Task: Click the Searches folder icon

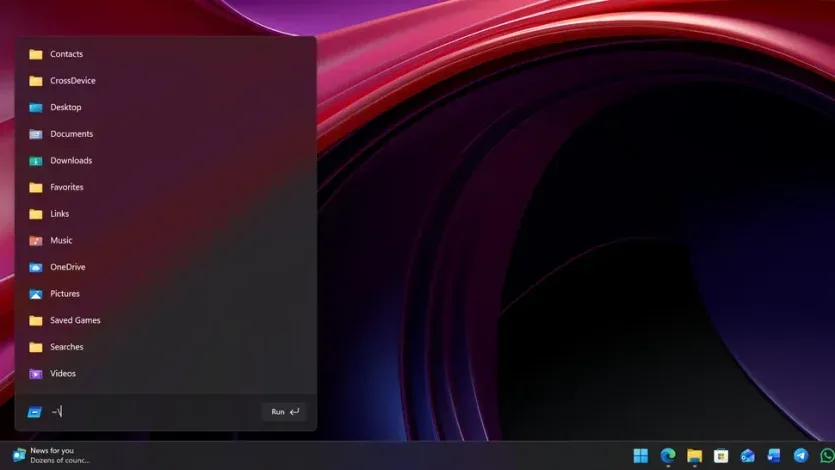Action: (36, 347)
